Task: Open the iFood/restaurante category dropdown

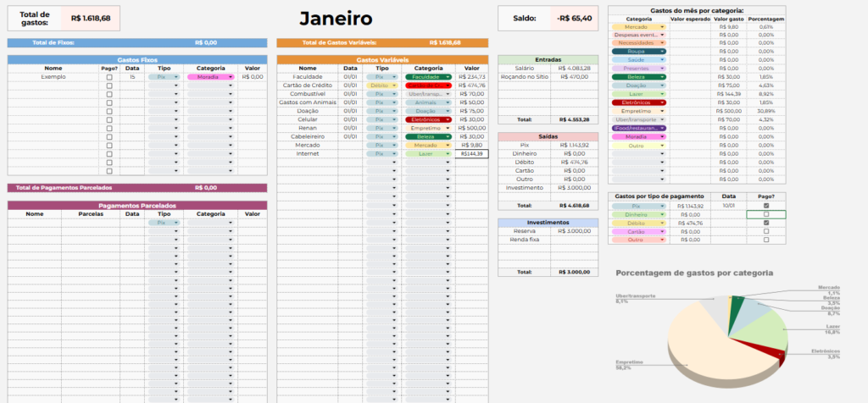Action: tap(661, 128)
